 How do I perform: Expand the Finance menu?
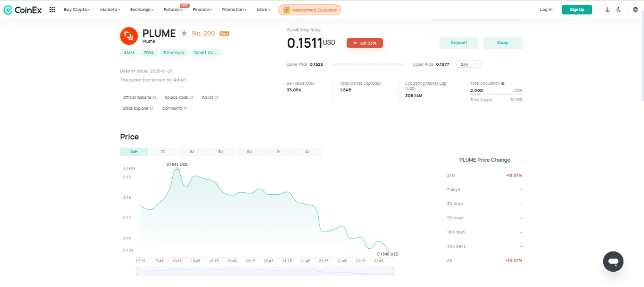pyautogui.click(x=202, y=10)
